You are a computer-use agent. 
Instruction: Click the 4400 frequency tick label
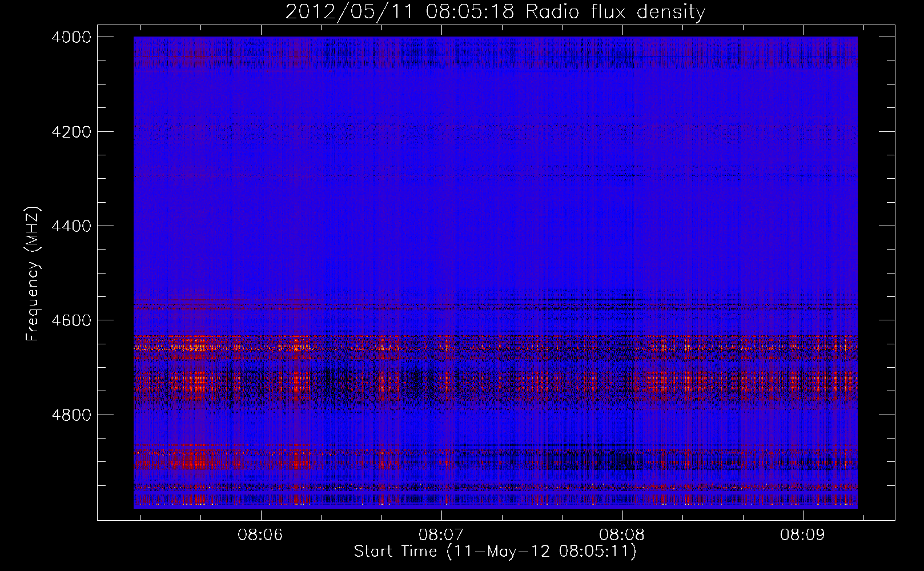[x=71, y=226]
